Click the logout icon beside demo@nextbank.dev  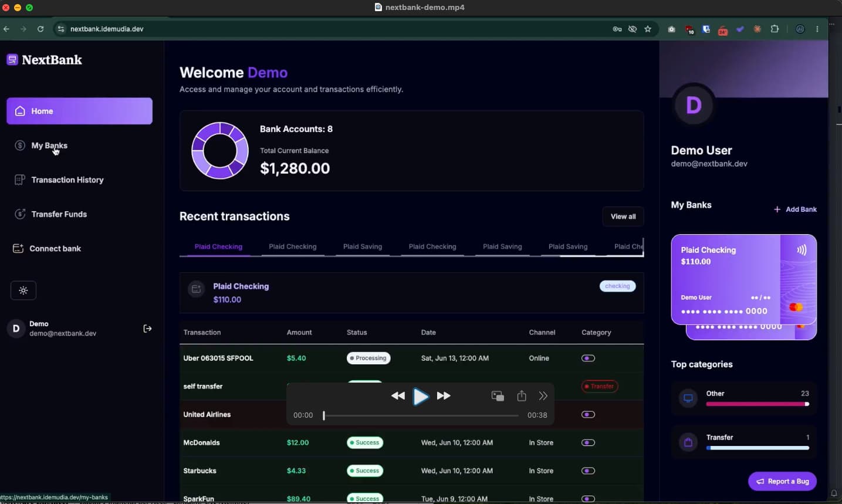tap(147, 329)
